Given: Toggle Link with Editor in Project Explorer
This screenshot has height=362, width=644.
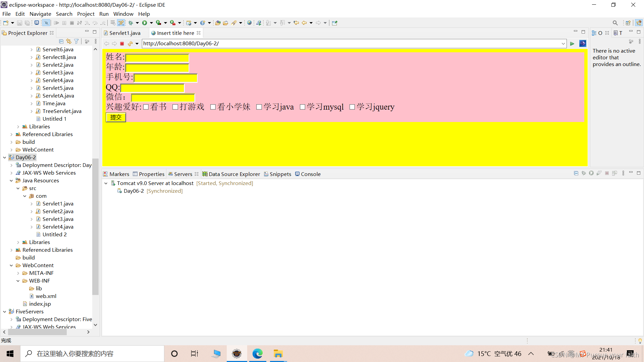Looking at the screenshot, I should pos(69,41).
